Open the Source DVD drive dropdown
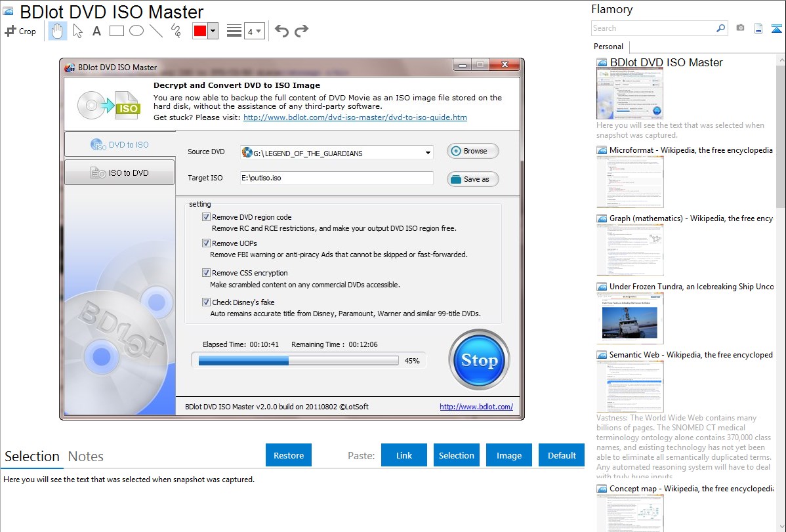The width and height of the screenshot is (786, 532). click(x=428, y=153)
